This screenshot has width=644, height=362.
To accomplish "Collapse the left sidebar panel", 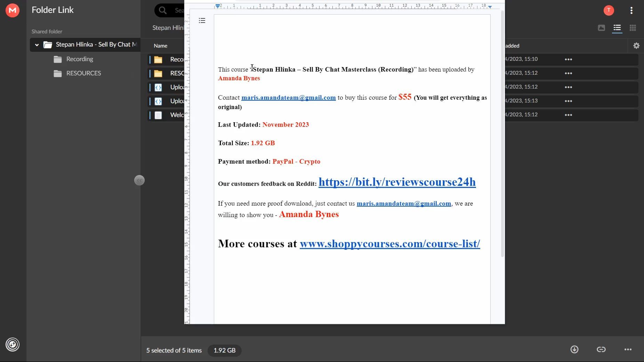I will 139,180.
